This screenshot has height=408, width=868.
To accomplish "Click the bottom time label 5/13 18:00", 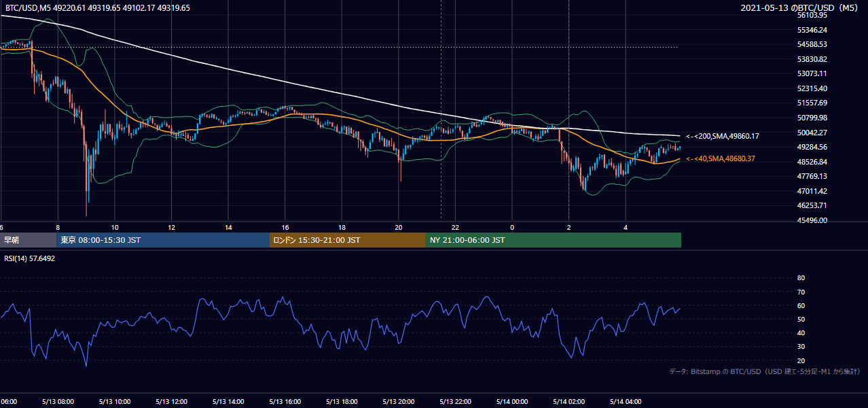I will pyautogui.click(x=342, y=401).
